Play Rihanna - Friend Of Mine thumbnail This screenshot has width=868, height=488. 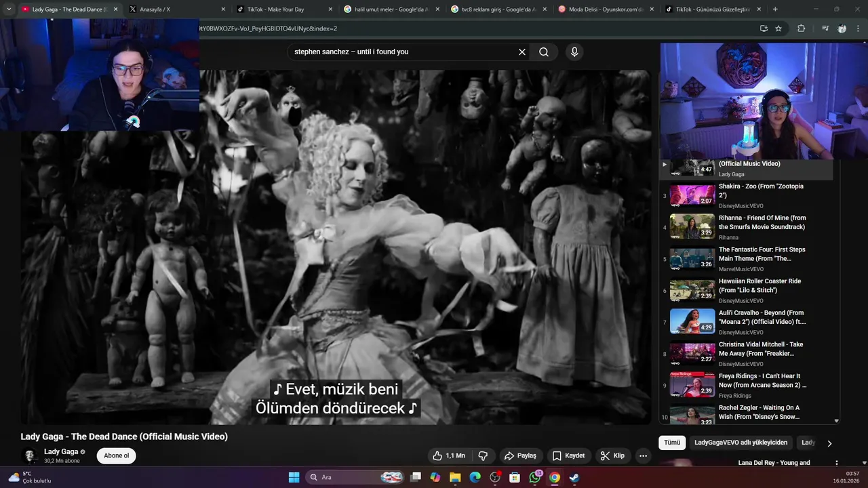[692, 227]
